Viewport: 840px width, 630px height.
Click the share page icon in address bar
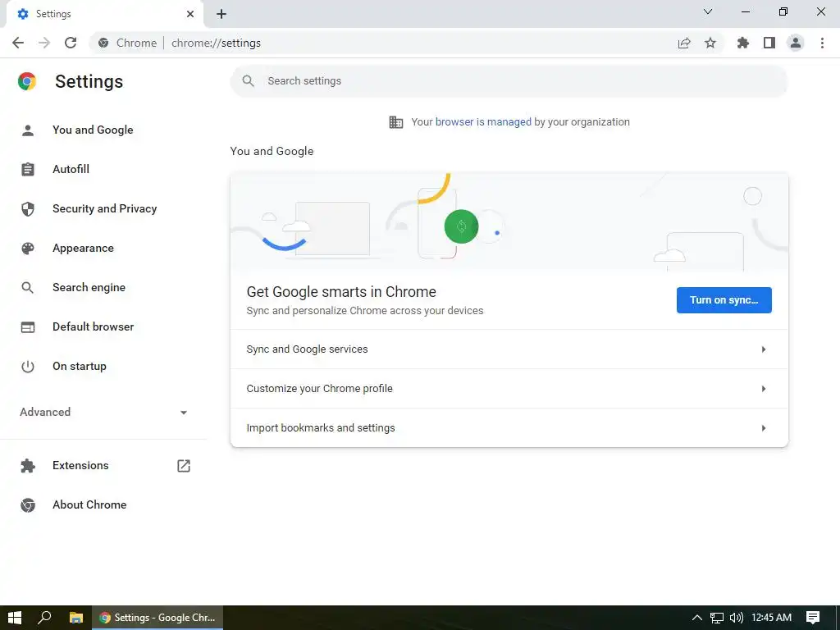tap(684, 43)
